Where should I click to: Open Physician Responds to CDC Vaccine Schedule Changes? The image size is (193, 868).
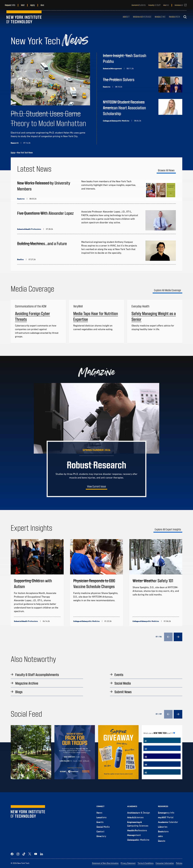pyautogui.click(x=94, y=584)
